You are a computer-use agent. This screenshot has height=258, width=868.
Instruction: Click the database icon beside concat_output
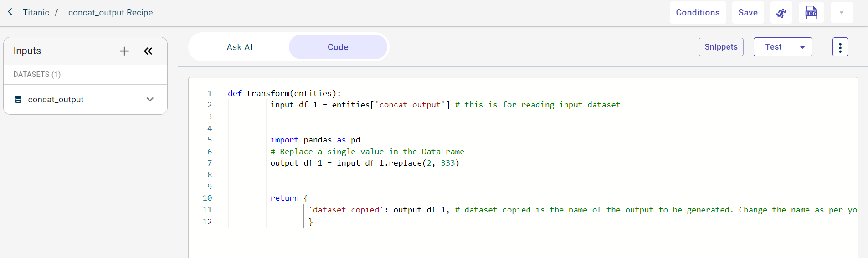pyautogui.click(x=18, y=100)
